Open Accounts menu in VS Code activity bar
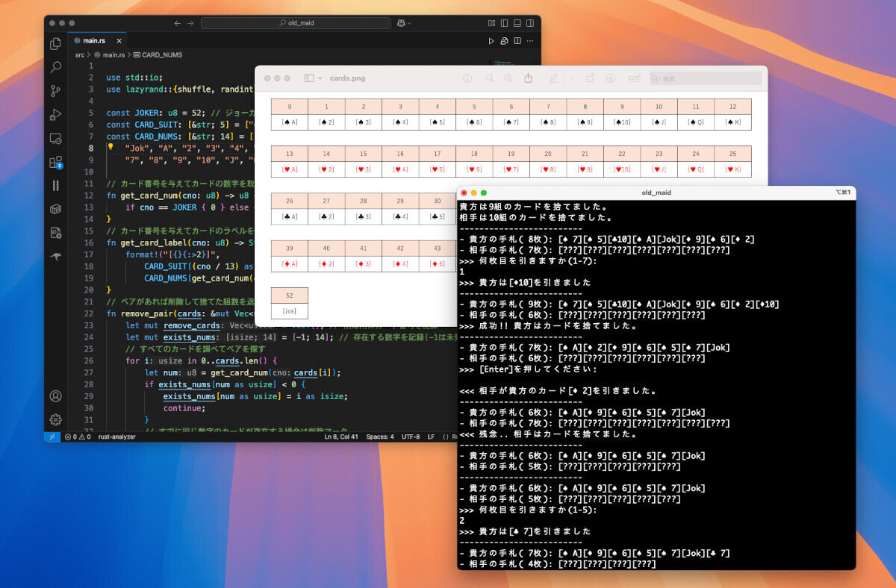The width and height of the screenshot is (896, 588). [56, 396]
